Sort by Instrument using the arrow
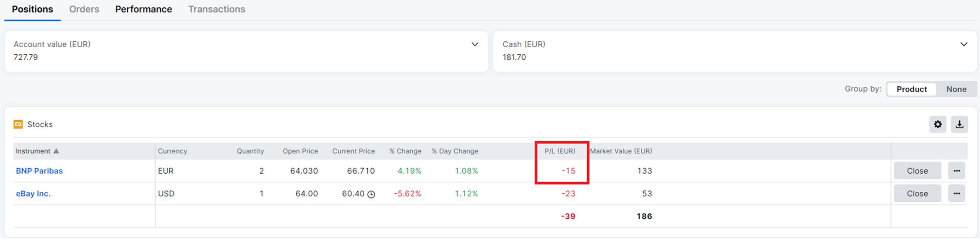This screenshot has width=980, height=242. (56, 151)
